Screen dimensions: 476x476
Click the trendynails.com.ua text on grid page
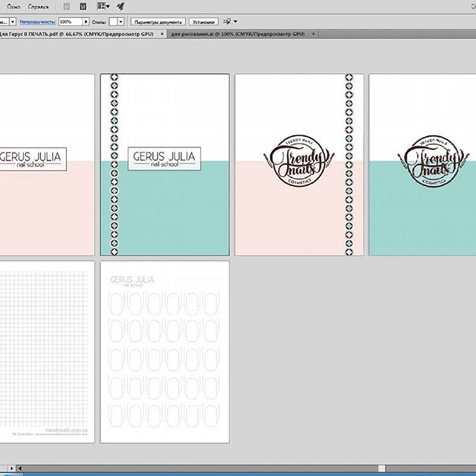66,430
